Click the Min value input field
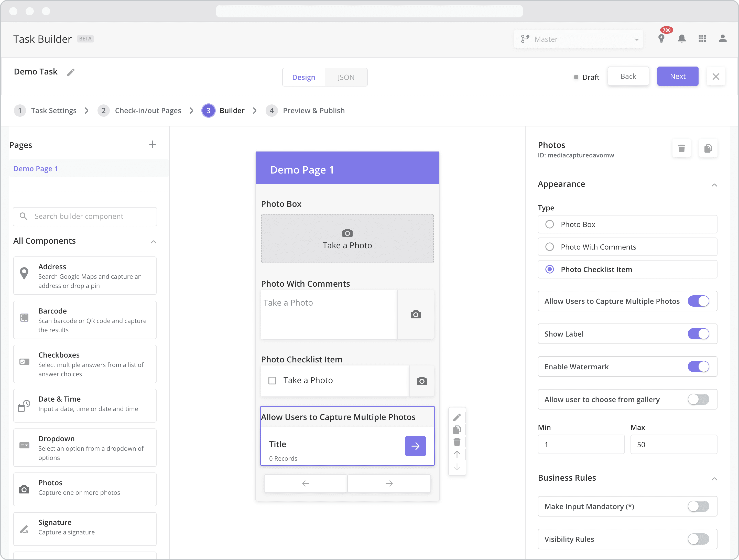This screenshot has width=739, height=560. [581, 444]
